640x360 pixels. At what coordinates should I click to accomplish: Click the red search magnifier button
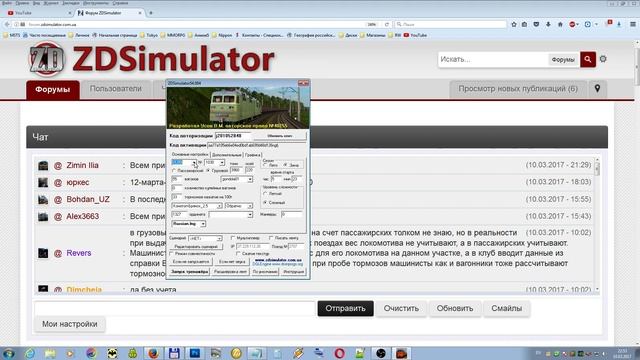(x=588, y=60)
